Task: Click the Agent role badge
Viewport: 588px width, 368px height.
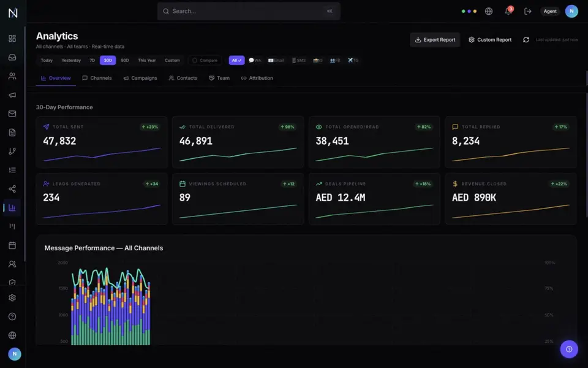Action: [x=550, y=11]
